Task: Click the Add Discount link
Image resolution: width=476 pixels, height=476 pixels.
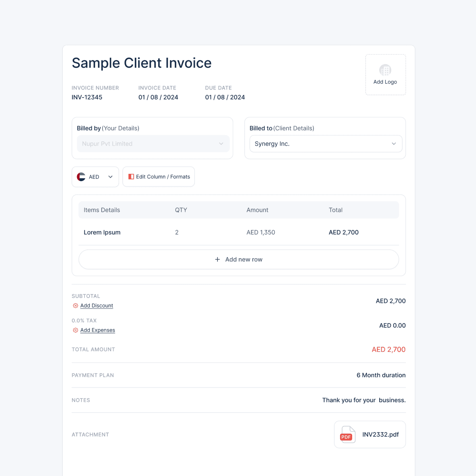Action: click(96, 306)
